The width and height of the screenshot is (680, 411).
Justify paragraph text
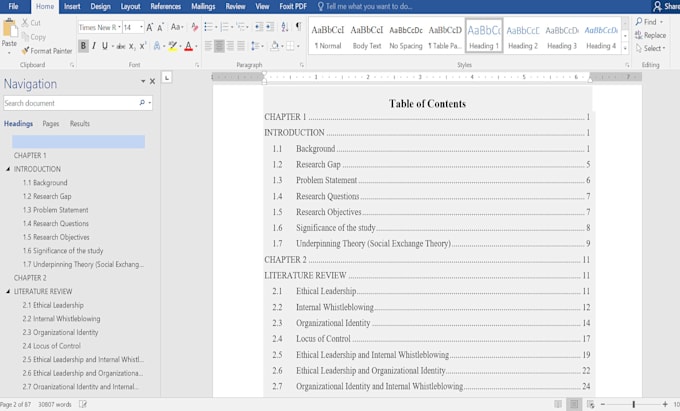click(241, 46)
